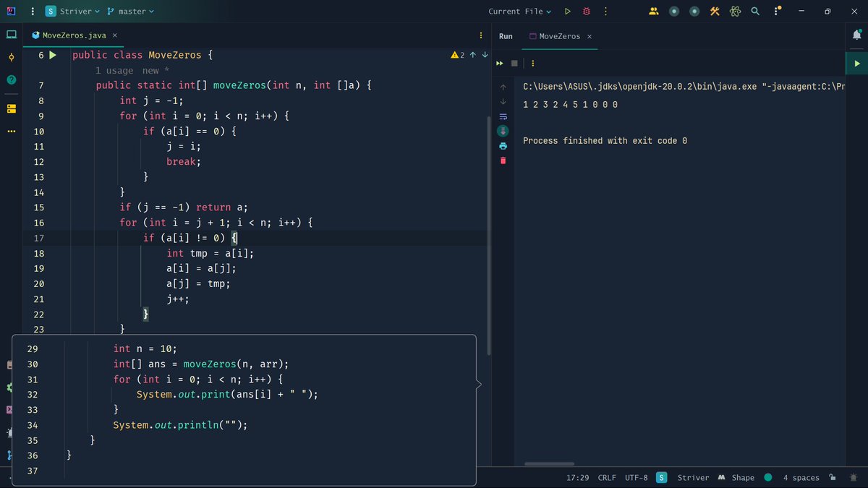Screen dimensions: 868x488
Task: Open the yellow Structure tool window icon
Action: [11, 108]
